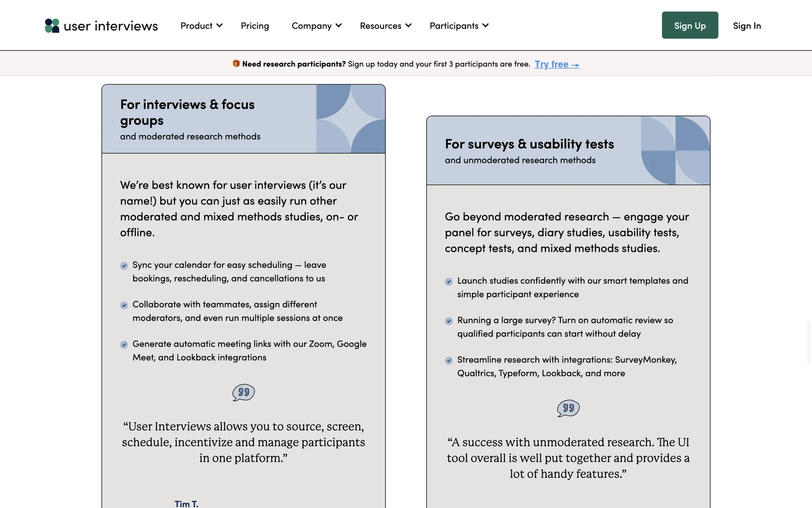Click the Tim T. reviewer name
The image size is (812, 508).
click(186, 503)
